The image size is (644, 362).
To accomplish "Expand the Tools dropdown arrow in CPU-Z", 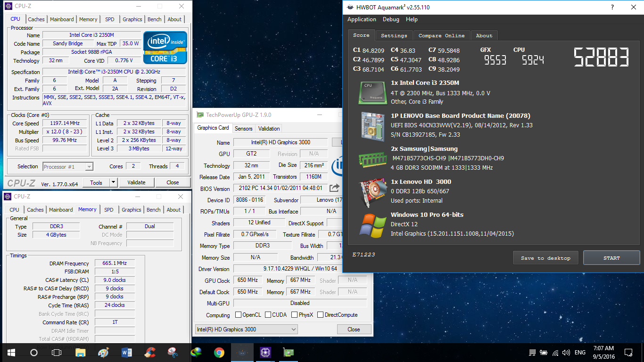I will [113, 182].
